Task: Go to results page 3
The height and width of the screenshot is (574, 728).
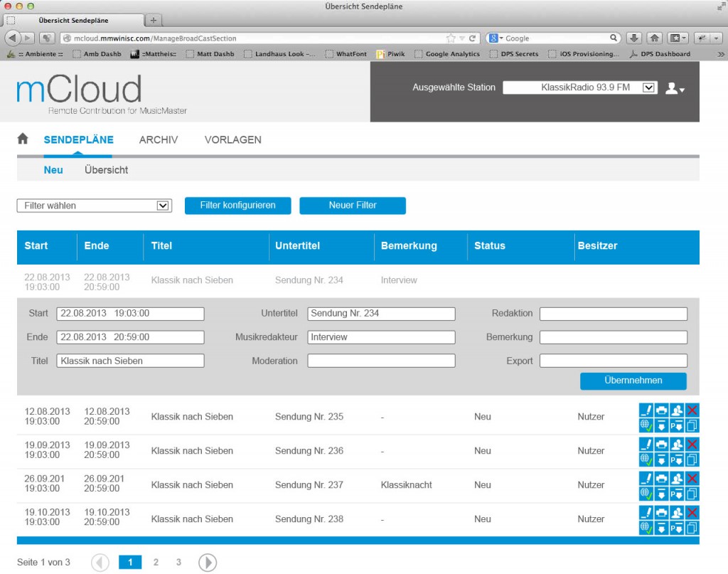Action: pos(178,562)
